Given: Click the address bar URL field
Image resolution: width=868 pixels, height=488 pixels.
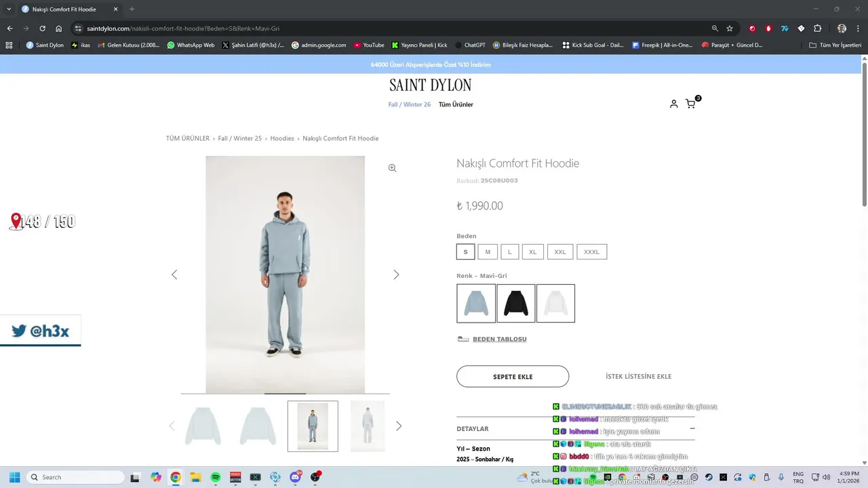Looking at the screenshot, I should [x=393, y=28].
